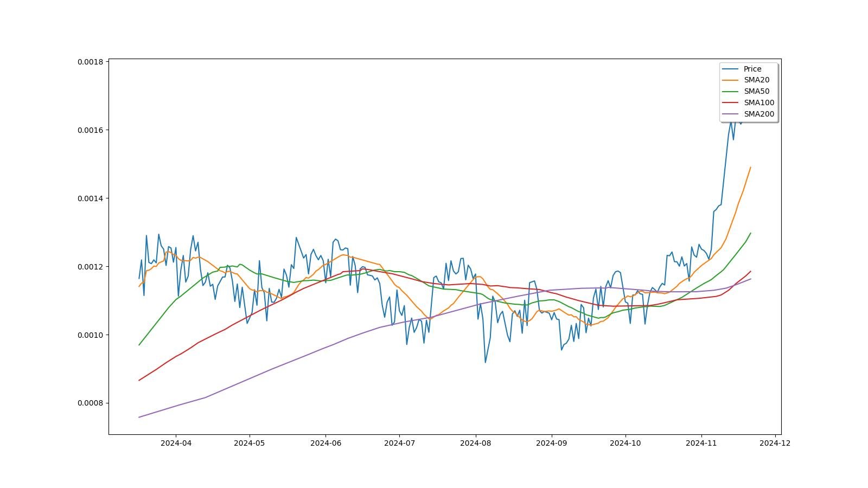Click the SMA100 legend label
The width and height of the screenshot is (868, 488).
coord(759,103)
